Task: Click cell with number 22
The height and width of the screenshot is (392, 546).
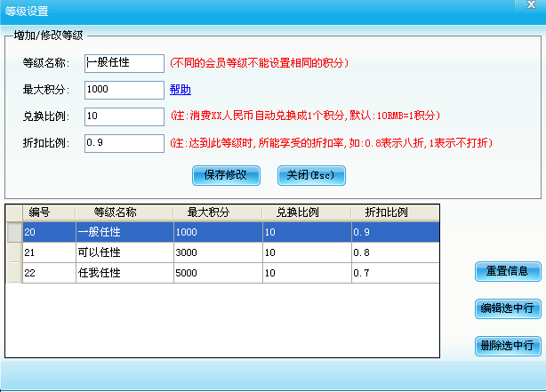Action: click(x=49, y=273)
